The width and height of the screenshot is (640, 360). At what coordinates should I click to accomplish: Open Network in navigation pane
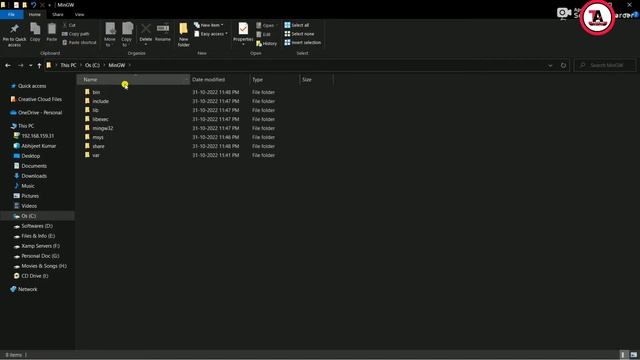tap(27, 289)
